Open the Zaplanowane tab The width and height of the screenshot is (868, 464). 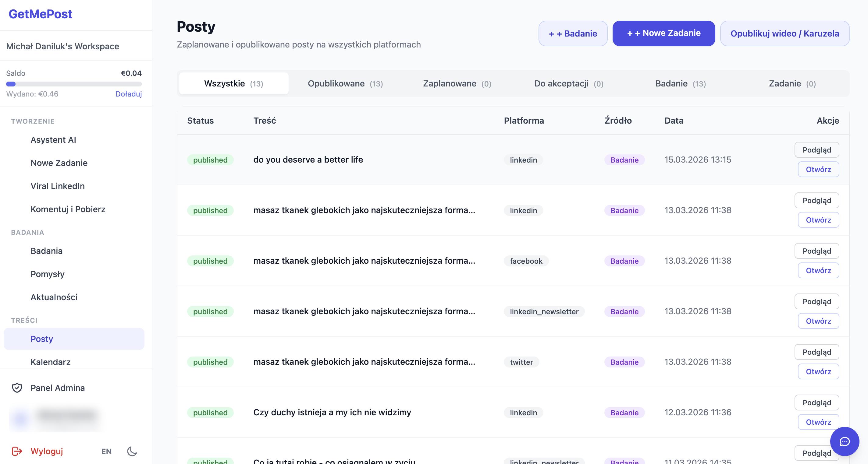[457, 83]
